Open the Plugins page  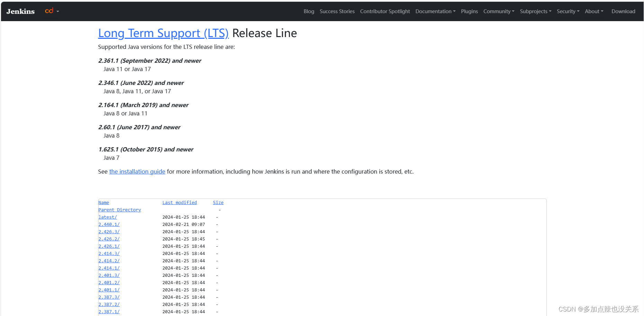[469, 11]
